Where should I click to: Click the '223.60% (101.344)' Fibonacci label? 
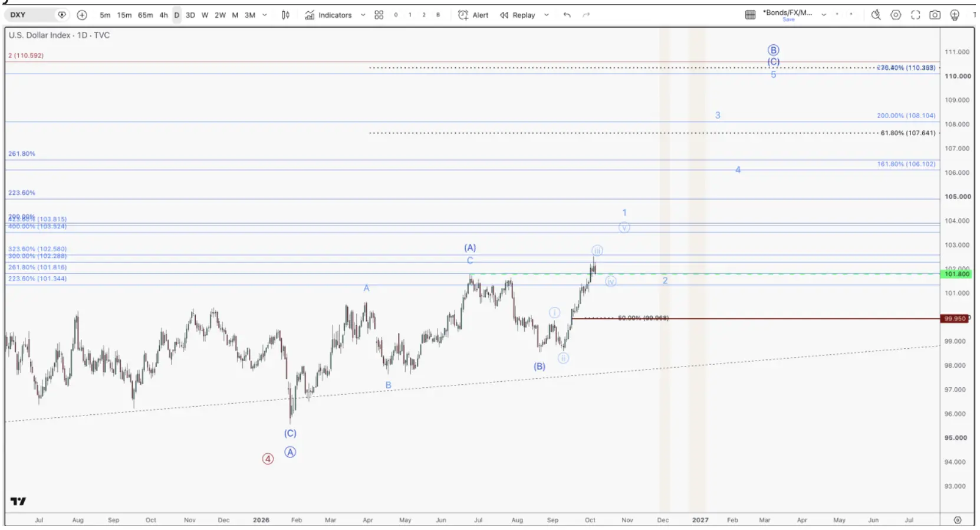pos(37,279)
